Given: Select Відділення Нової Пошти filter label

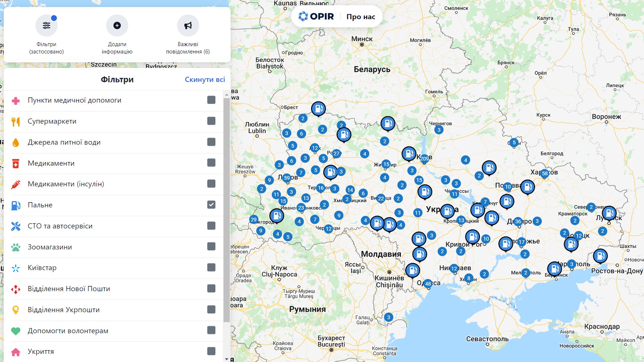Looking at the screenshot, I should pyautogui.click(x=69, y=289).
